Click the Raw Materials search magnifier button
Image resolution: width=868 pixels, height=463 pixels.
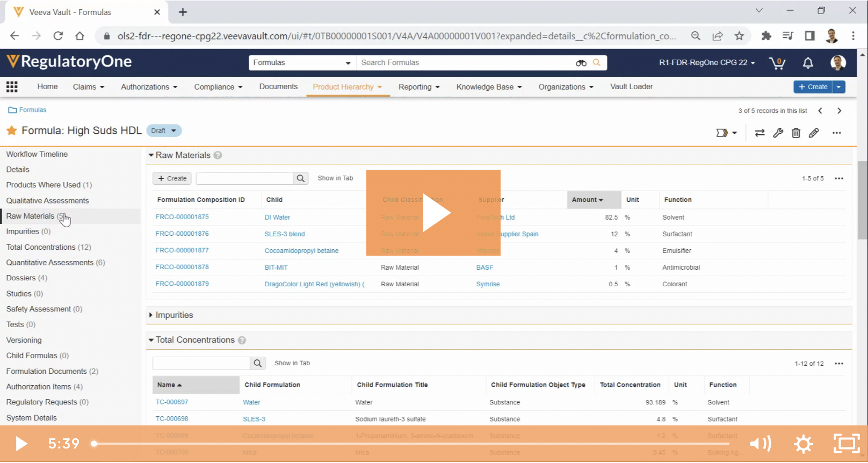click(x=301, y=178)
